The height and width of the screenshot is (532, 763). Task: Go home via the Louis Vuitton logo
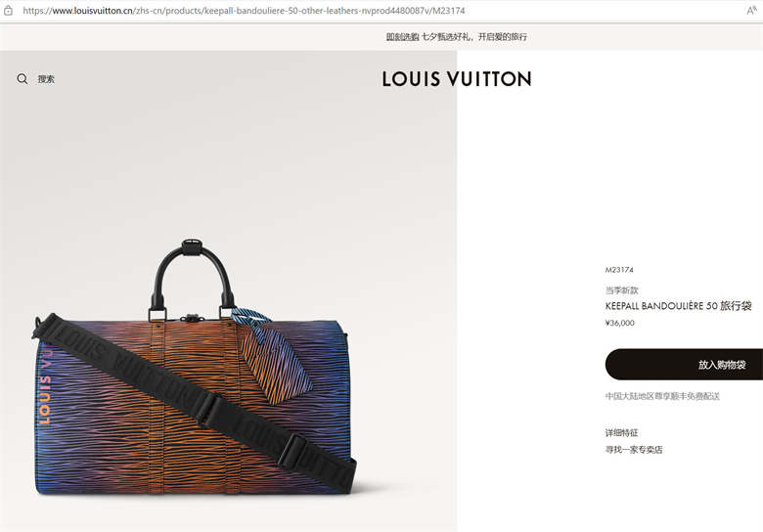457,79
